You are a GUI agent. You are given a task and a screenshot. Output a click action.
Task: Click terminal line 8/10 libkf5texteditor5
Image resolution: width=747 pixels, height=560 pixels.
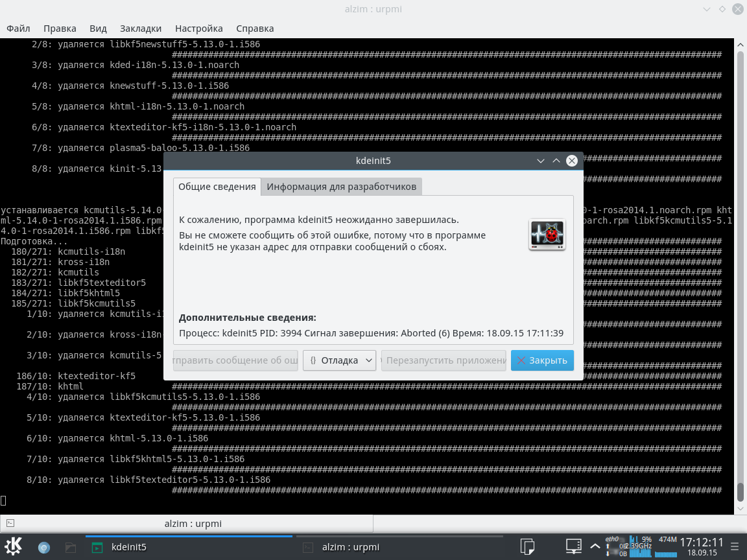coord(148,480)
